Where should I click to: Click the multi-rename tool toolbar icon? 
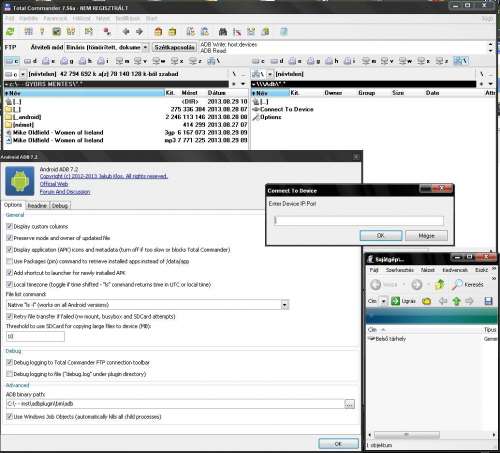pos(237,32)
